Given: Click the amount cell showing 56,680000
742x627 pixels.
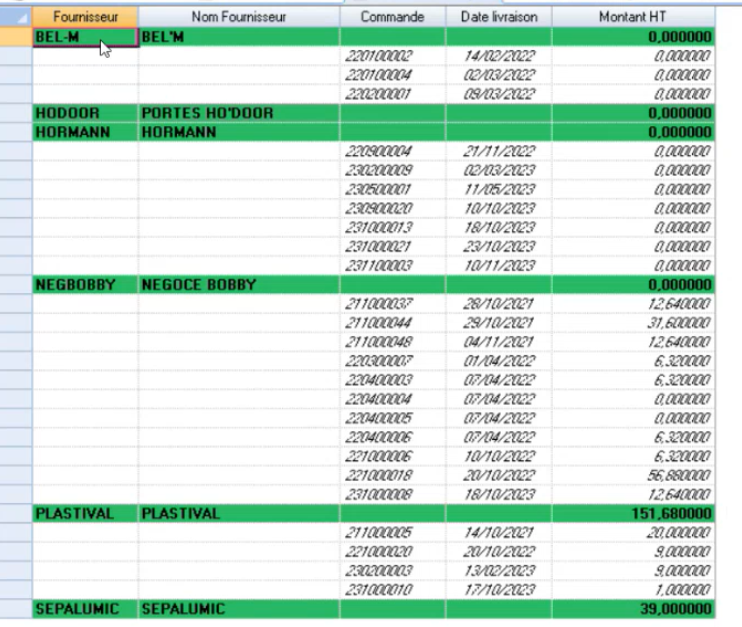Looking at the screenshot, I should tap(676, 475).
